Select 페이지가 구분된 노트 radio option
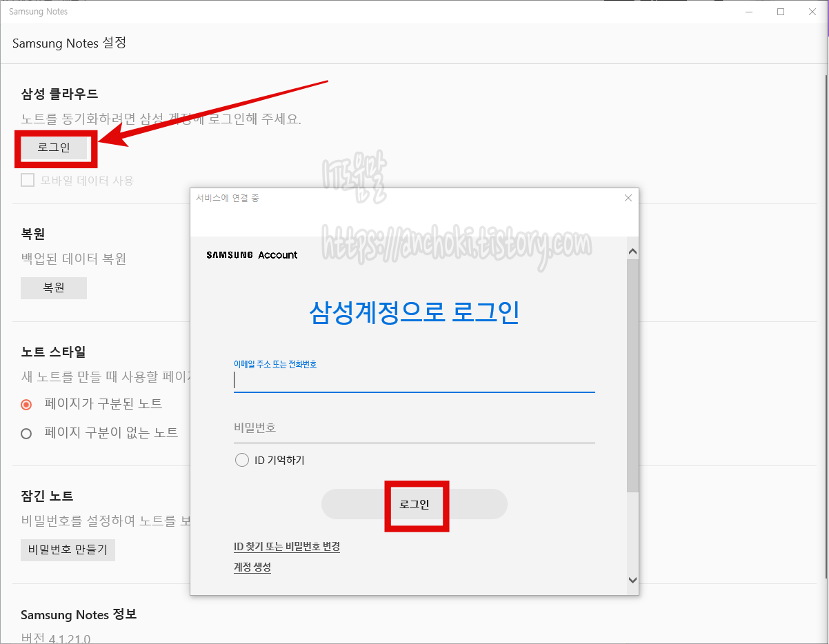Screen dimensions: 829x644 (x=27, y=404)
